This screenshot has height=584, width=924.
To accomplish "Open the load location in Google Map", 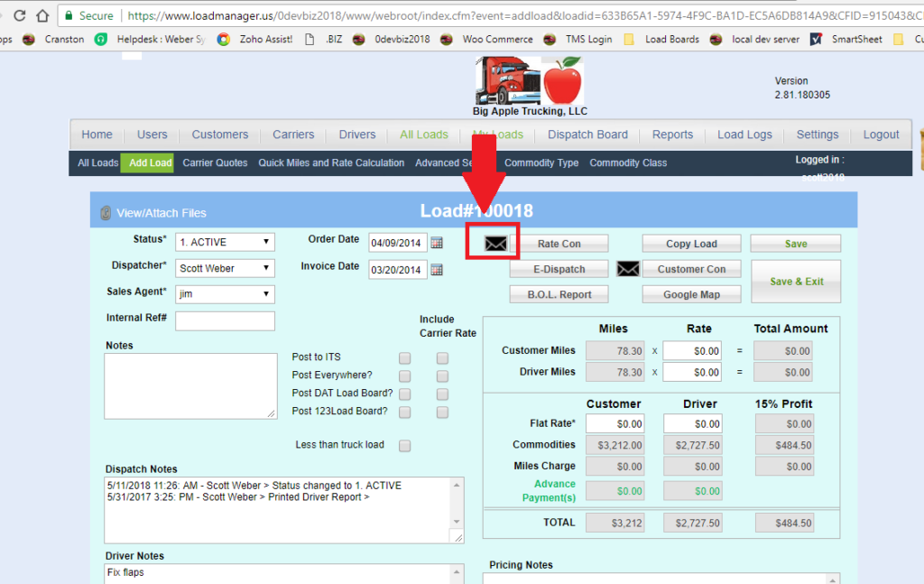I will click(691, 293).
